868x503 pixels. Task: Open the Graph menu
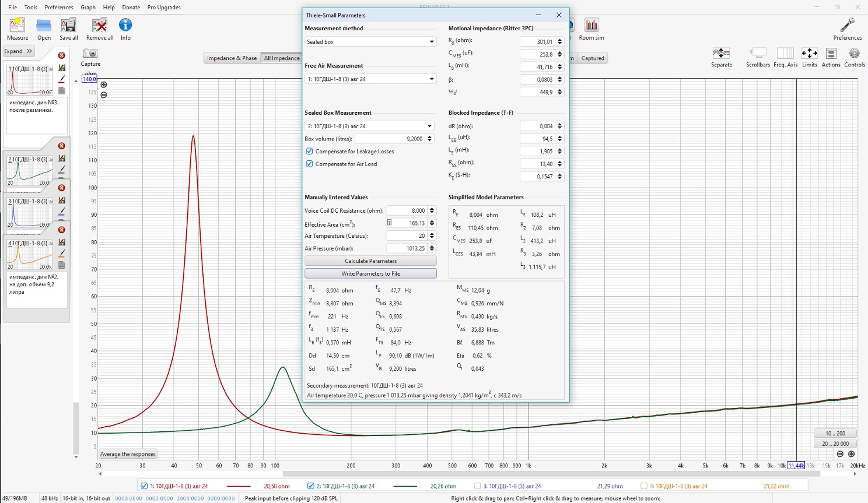pyautogui.click(x=88, y=8)
